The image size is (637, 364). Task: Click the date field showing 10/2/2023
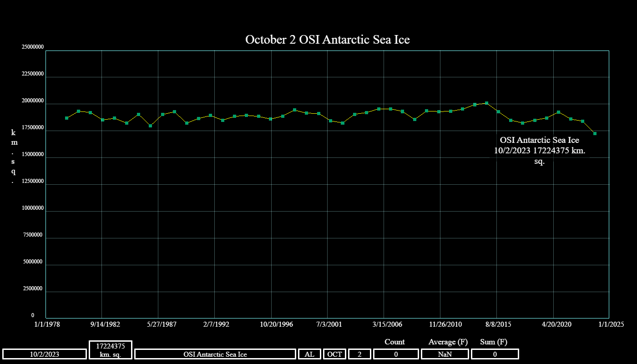pyautogui.click(x=45, y=354)
